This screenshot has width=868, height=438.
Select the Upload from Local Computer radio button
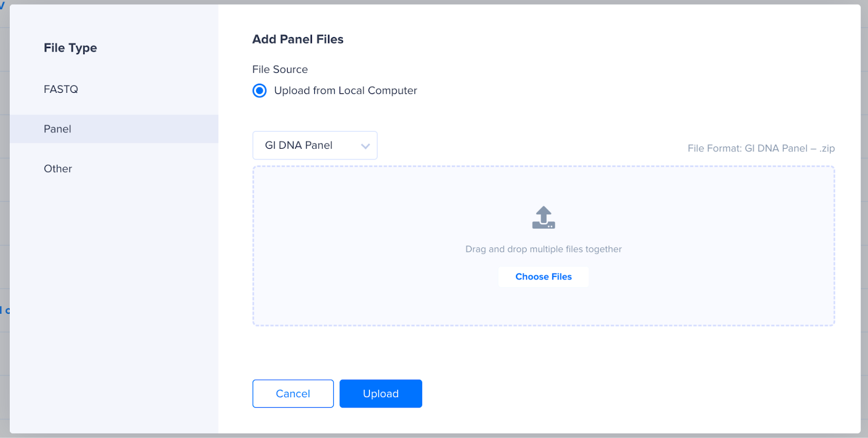click(x=259, y=91)
